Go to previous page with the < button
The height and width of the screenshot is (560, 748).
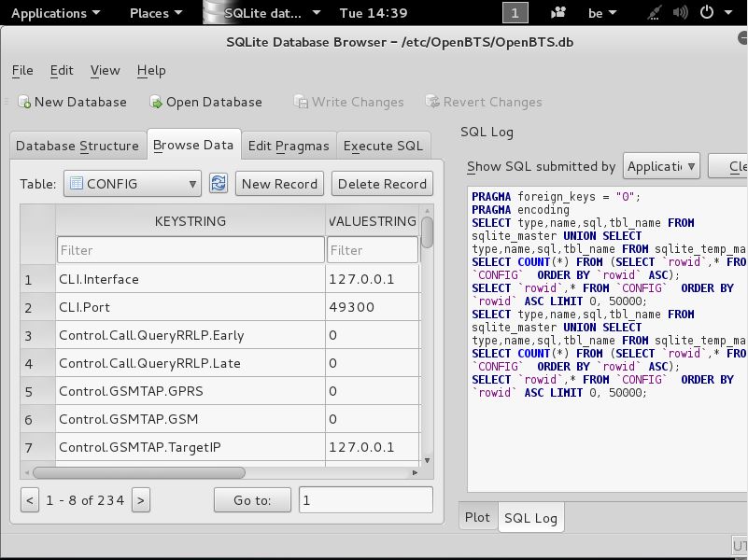(30, 500)
